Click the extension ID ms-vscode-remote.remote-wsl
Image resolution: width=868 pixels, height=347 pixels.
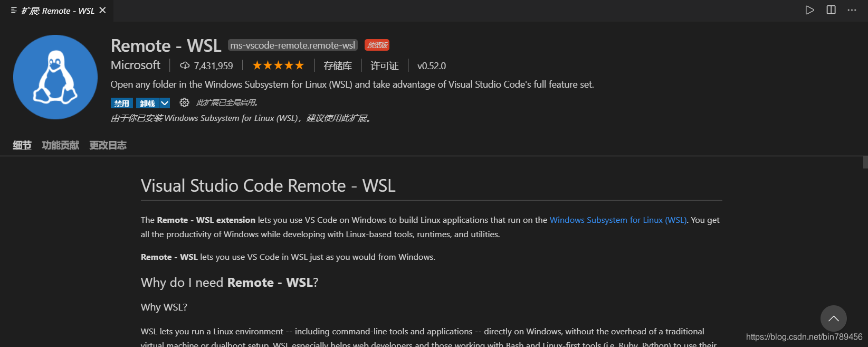tap(293, 45)
